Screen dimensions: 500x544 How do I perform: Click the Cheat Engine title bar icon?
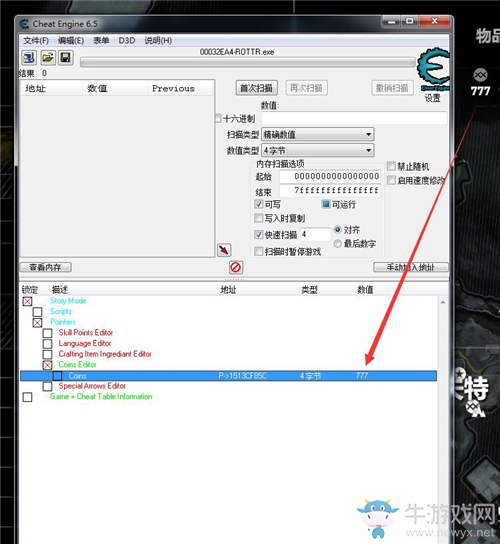(24, 24)
